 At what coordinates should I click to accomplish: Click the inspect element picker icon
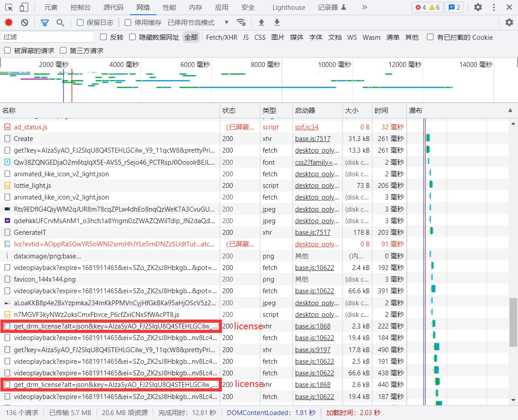tap(9, 7)
